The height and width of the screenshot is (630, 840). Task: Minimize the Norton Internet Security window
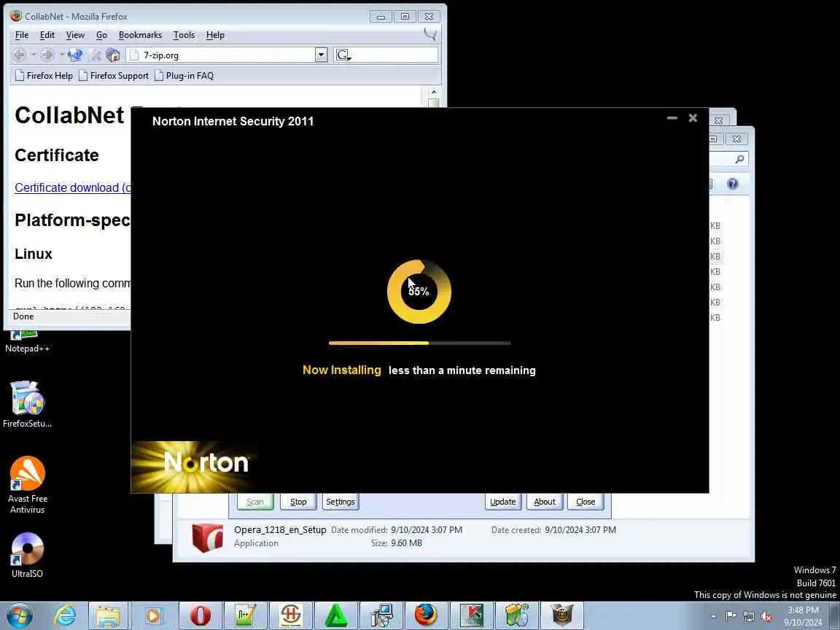(x=672, y=118)
